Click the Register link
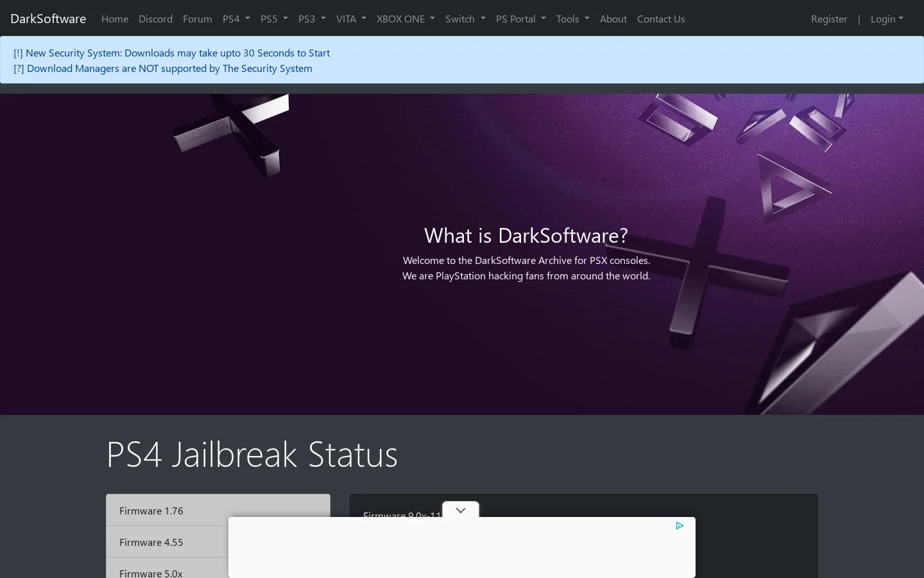 (829, 19)
